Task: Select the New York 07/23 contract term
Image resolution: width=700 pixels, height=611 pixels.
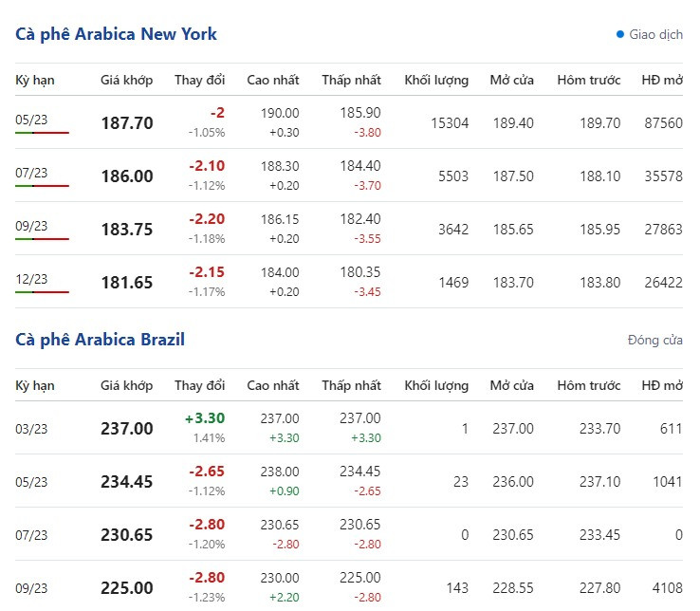Action: click(31, 173)
